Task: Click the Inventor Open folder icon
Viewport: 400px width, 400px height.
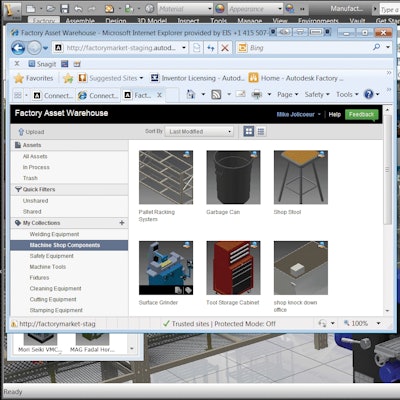Action: pos(51,9)
